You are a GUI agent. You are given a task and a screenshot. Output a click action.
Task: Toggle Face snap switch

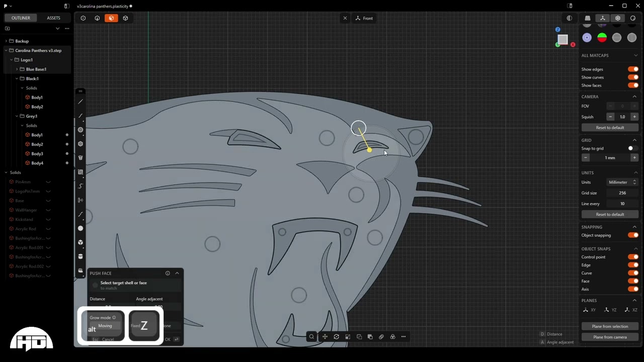(633, 281)
